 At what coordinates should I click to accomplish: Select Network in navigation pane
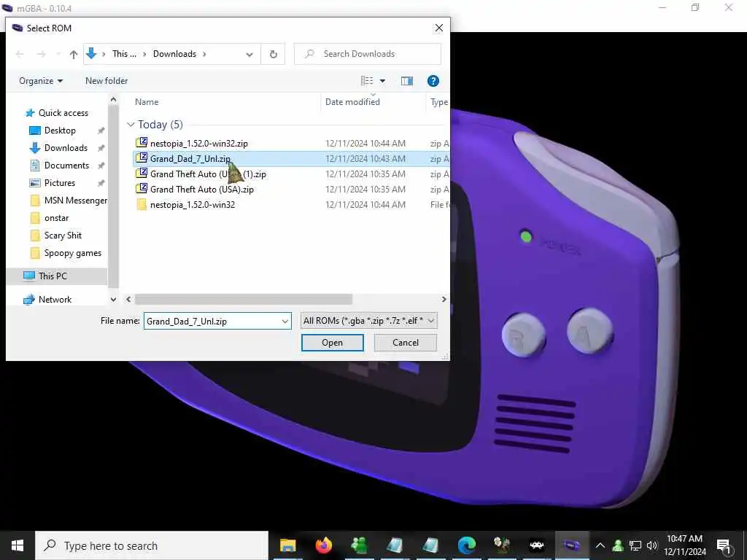pyautogui.click(x=55, y=300)
